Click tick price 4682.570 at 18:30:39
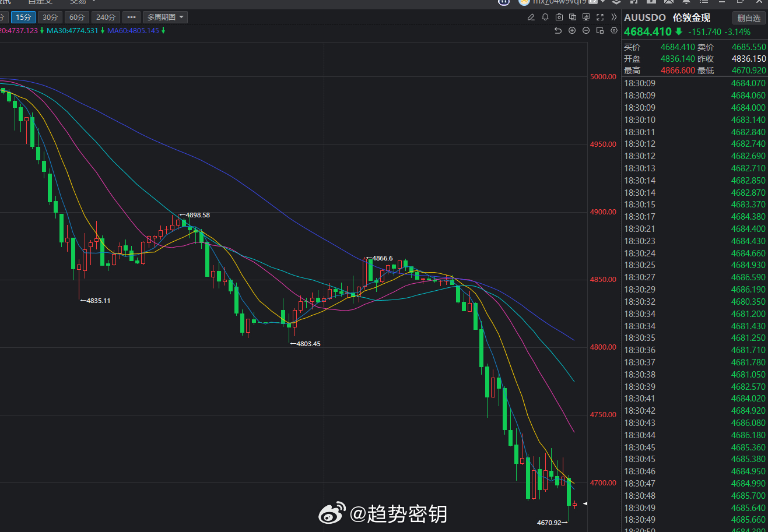Screen dimensions: 768x532 tap(749, 387)
